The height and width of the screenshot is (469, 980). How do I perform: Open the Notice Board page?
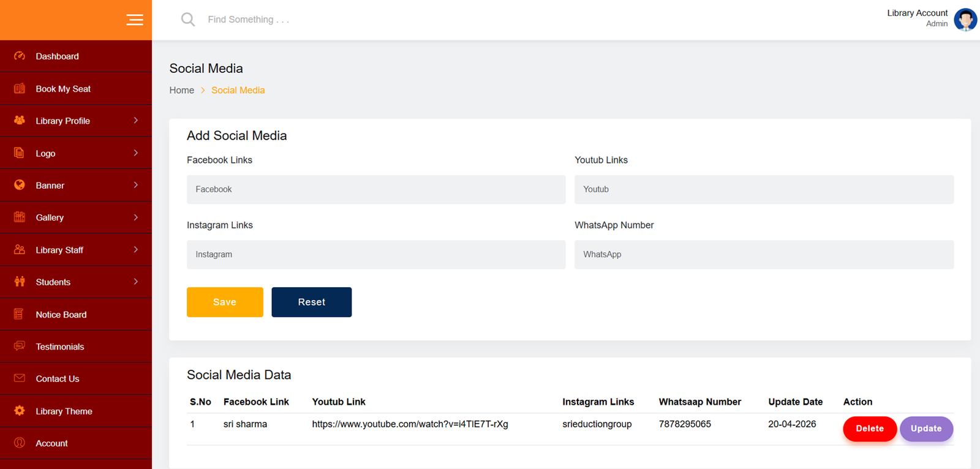coord(76,315)
